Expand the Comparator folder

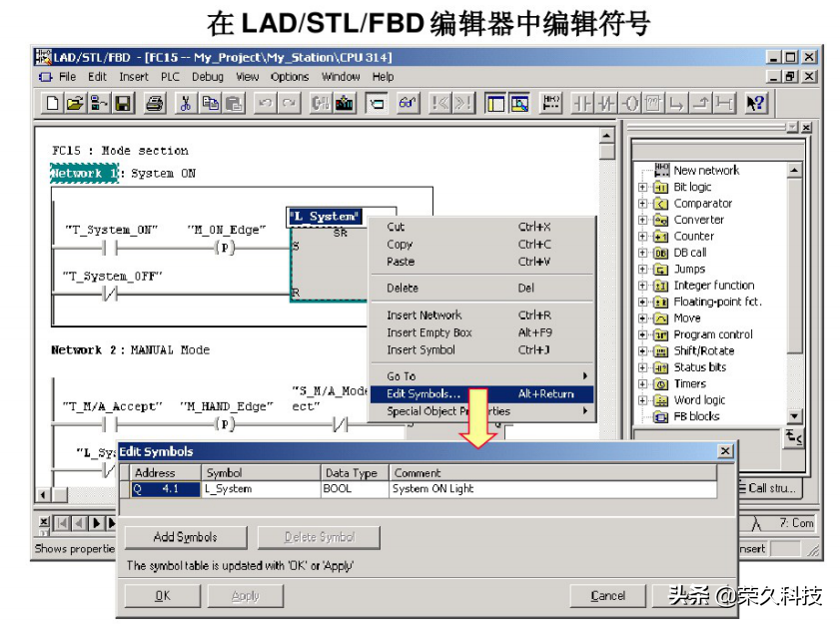tap(643, 204)
